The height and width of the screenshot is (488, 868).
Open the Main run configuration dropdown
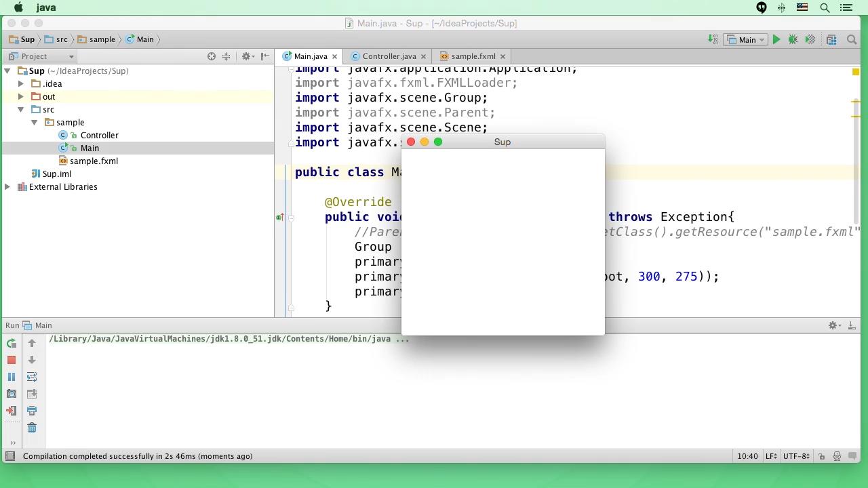745,39
